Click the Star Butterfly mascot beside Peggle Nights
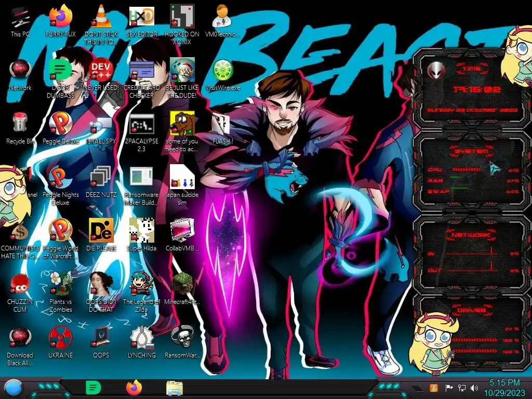This screenshot has height=399, width=532. [14, 195]
